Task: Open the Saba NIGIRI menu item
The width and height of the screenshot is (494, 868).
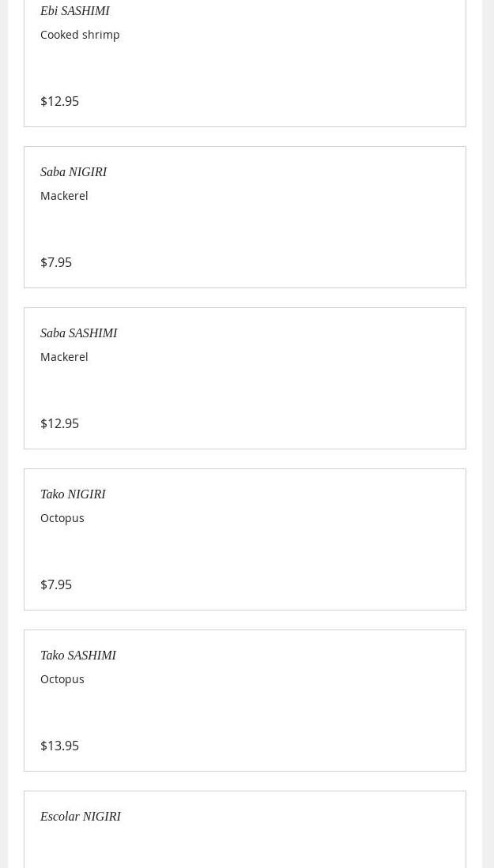Action: pos(74,172)
